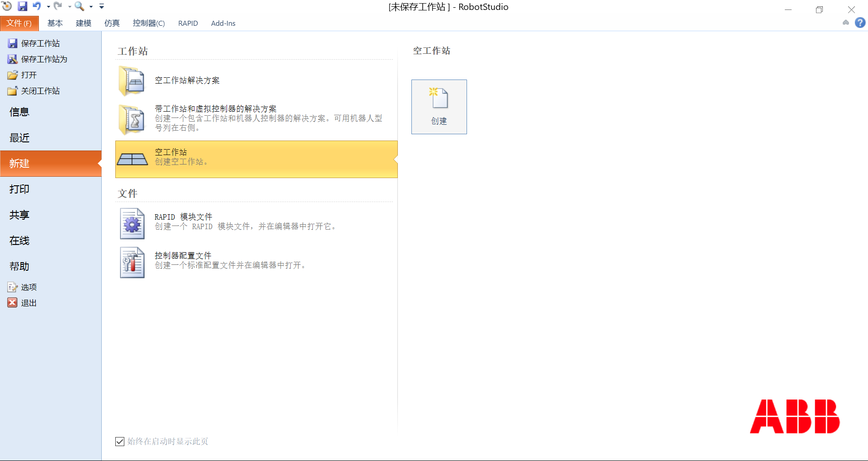
Task: Click the 选项 label
Action: 29,287
